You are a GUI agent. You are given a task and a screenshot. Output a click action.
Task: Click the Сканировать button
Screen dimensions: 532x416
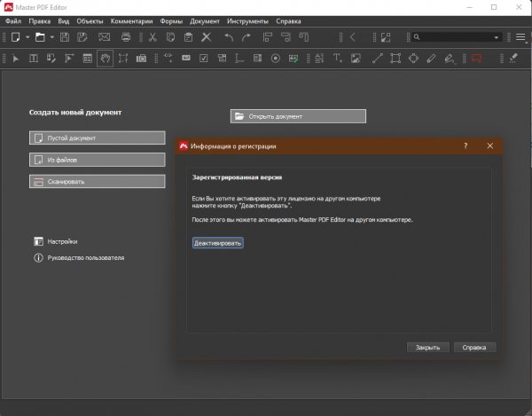(98, 182)
